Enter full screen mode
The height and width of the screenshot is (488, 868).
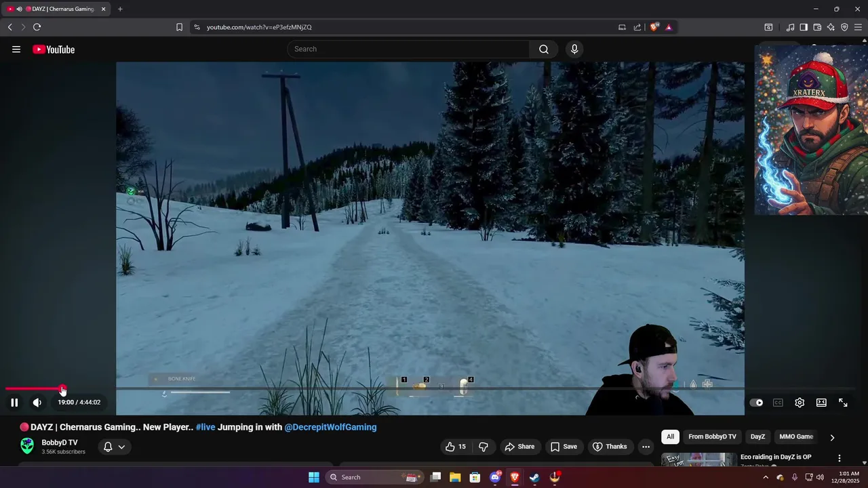click(843, 403)
